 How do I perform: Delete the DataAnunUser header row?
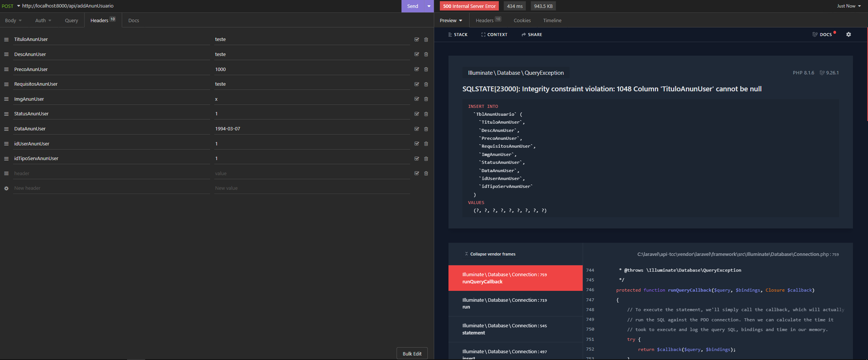(x=426, y=129)
